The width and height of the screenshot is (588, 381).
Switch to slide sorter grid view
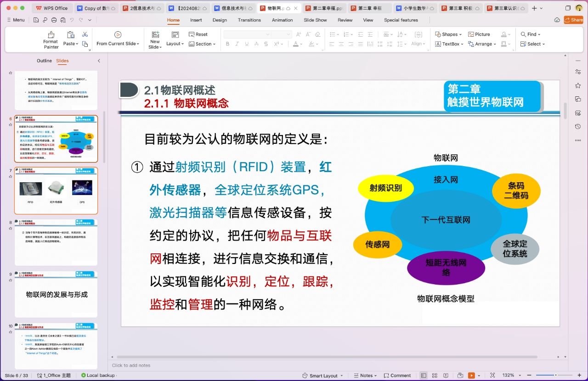pos(435,375)
